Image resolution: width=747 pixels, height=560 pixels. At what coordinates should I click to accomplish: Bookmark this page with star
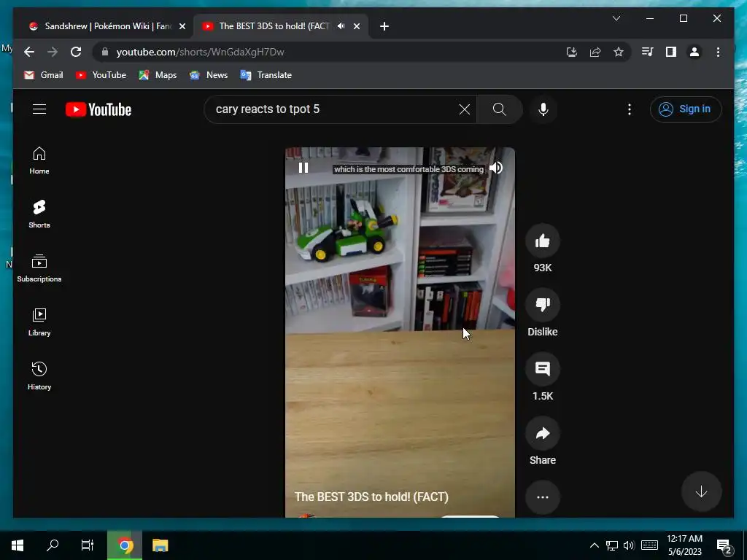click(x=619, y=52)
